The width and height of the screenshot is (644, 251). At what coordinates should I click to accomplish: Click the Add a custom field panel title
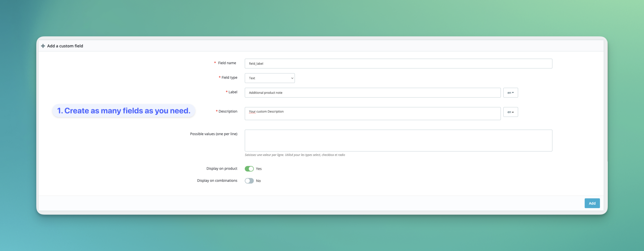(65, 46)
